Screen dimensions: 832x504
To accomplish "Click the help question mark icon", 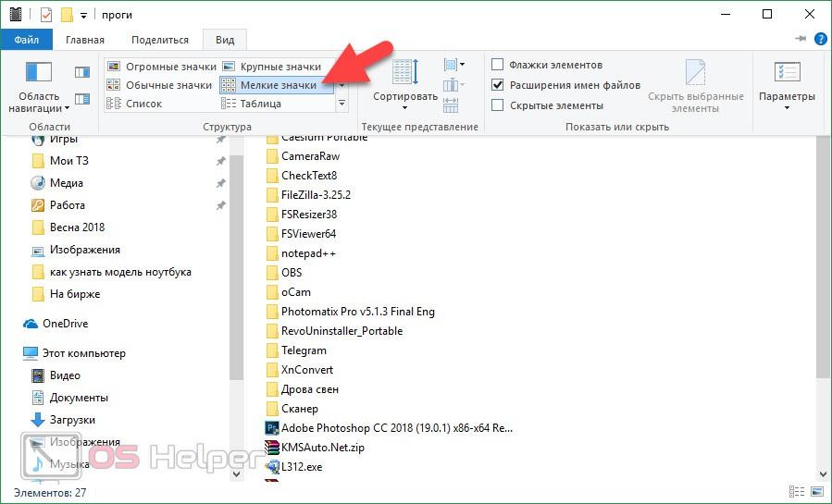I will point(818,40).
